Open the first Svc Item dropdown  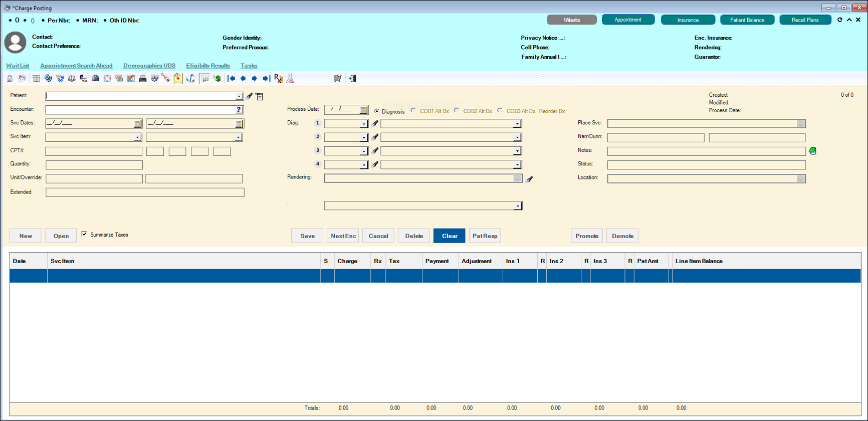[137, 137]
